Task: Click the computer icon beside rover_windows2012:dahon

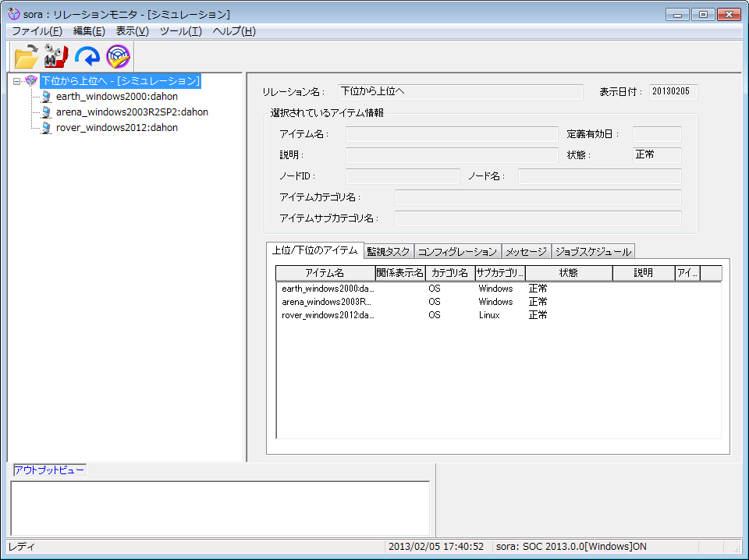Action: click(46, 128)
